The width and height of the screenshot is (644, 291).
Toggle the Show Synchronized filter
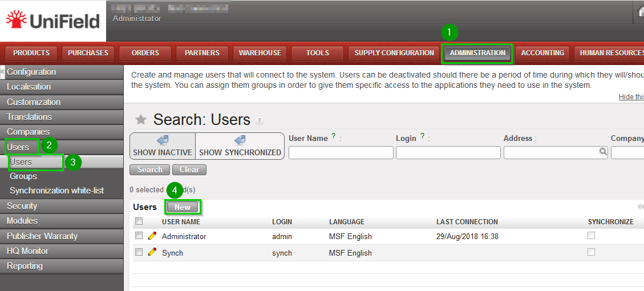click(240, 146)
